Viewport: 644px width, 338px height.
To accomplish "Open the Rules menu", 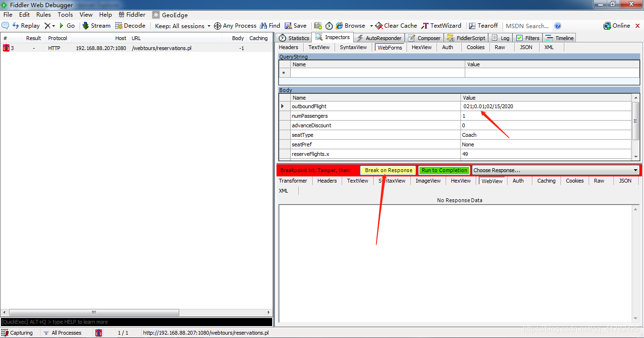I will pos(43,15).
